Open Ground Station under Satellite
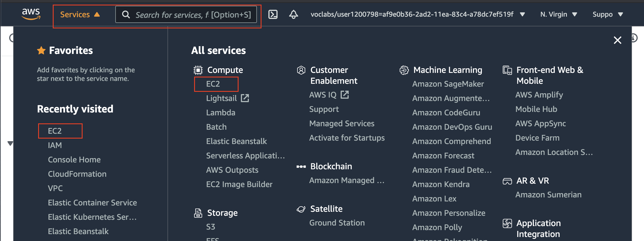The image size is (644, 241). [337, 223]
